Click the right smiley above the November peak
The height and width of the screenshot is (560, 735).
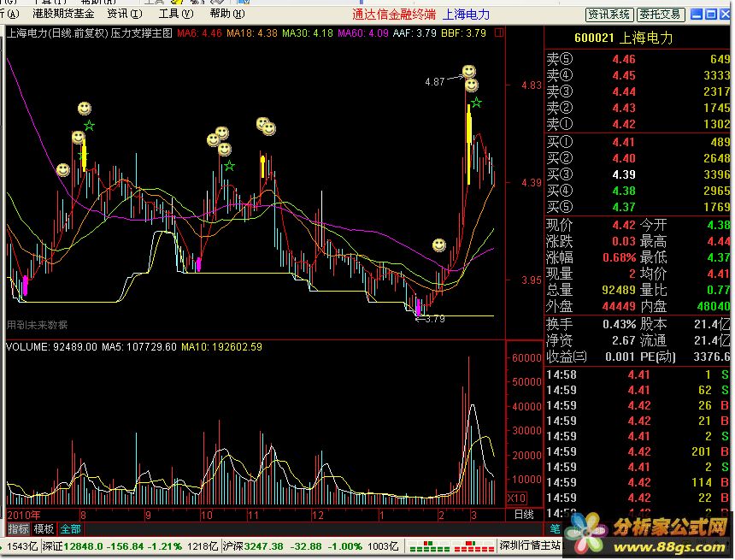(x=269, y=128)
